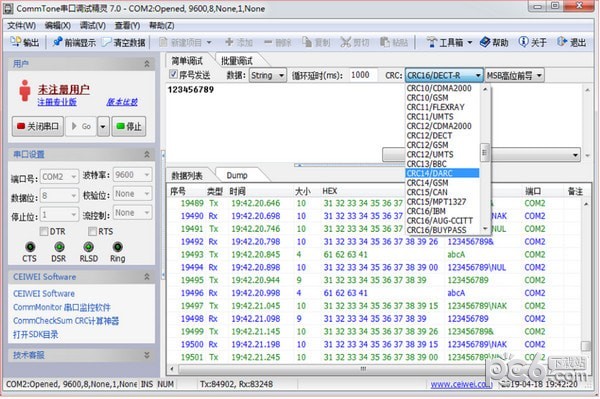600x399 pixels.
Task: Click the 关于 info icon
Action: pyautogui.click(x=523, y=41)
